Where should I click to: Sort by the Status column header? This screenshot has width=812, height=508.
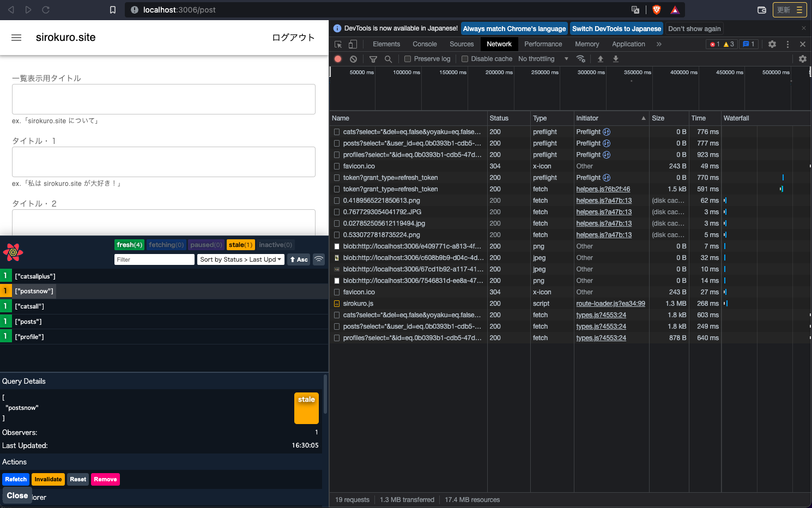(509, 118)
